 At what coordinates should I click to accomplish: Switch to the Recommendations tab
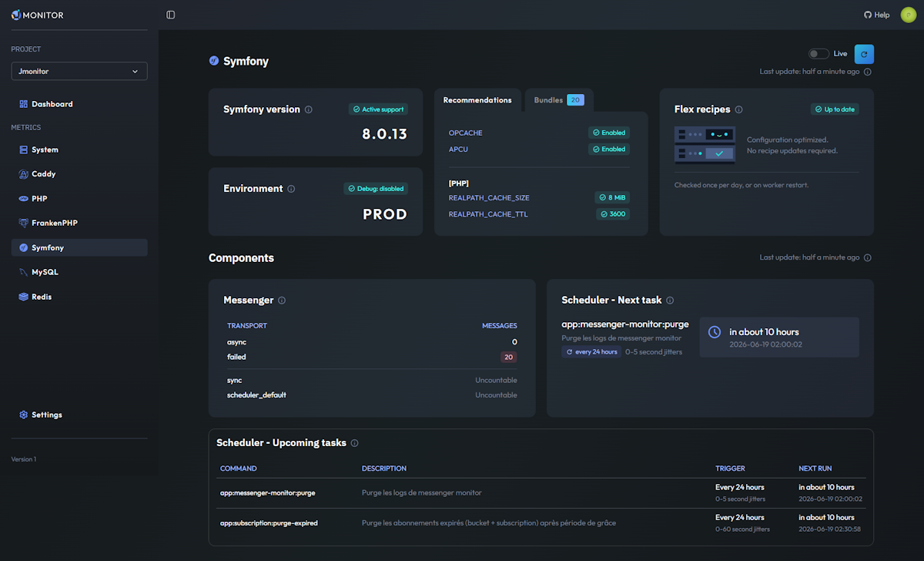(477, 100)
